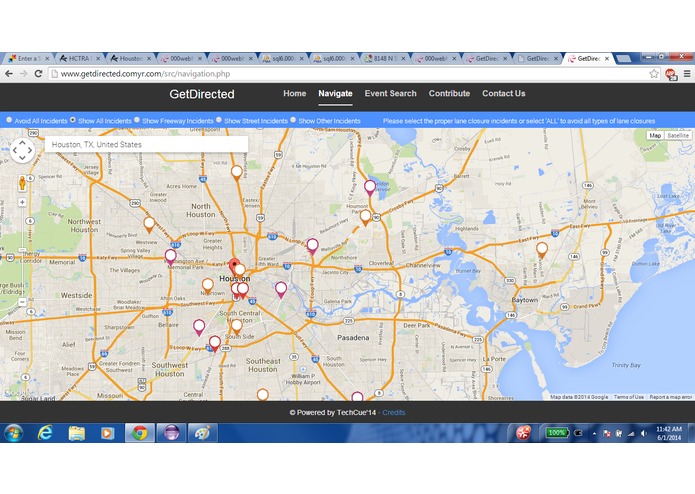Viewport: 695px width, 494px height.
Task: Show hidden system tray icons
Action: coord(594,433)
